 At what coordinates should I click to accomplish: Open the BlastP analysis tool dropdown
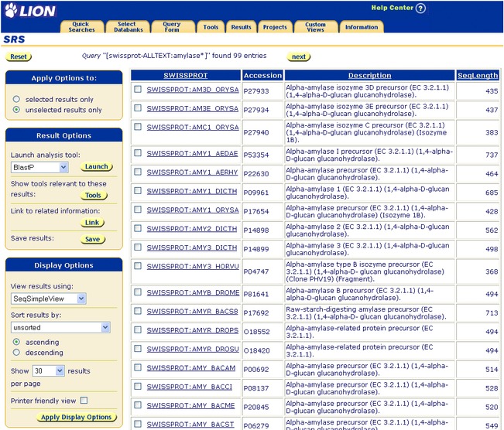[39, 167]
